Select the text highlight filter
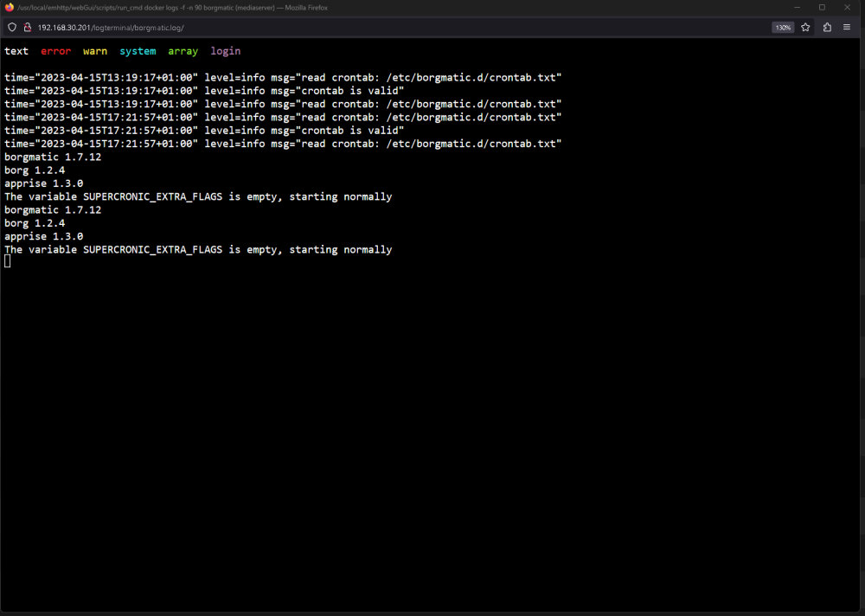 (16, 51)
